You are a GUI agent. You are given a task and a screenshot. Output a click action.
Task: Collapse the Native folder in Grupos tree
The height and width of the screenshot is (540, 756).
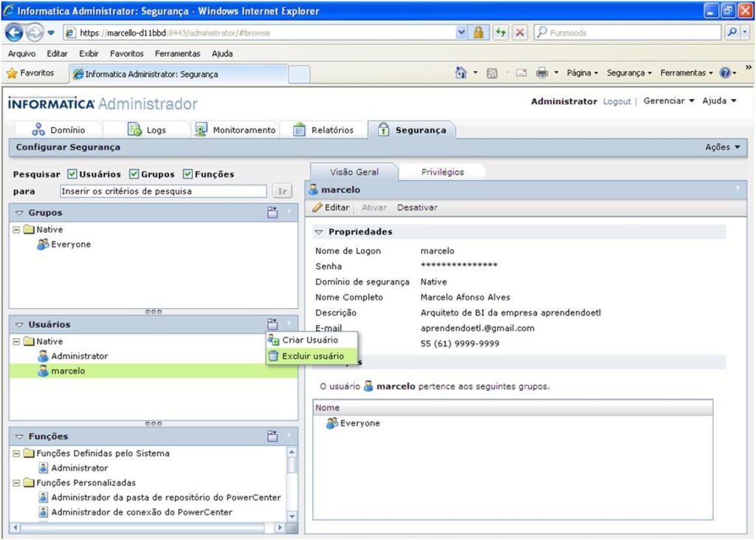coord(16,230)
